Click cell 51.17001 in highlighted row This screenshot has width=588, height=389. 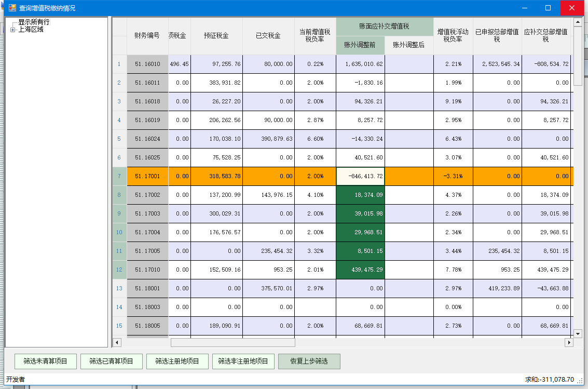(147, 176)
